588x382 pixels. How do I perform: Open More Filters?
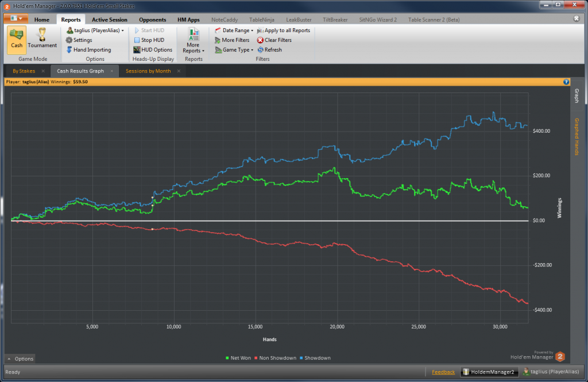(x=232, y=40)
